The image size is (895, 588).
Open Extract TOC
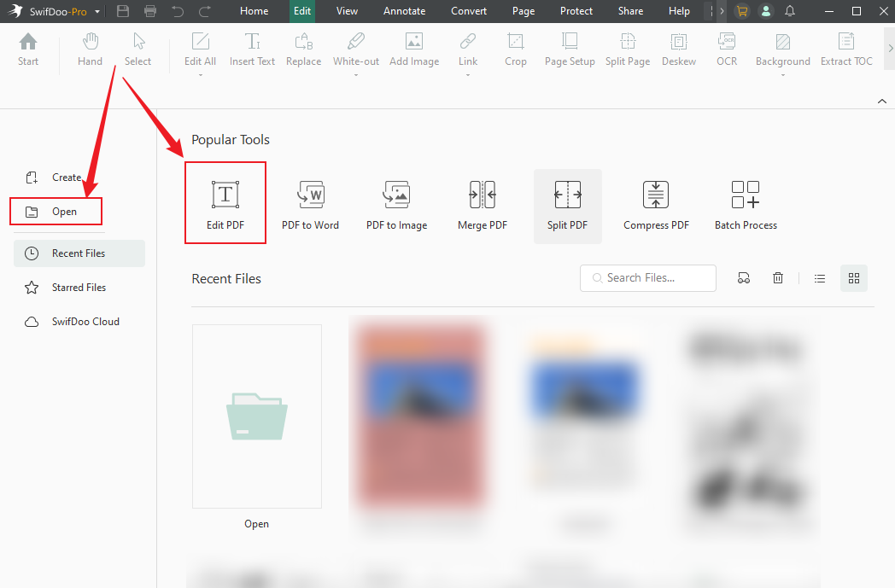(x=846, y=51)
